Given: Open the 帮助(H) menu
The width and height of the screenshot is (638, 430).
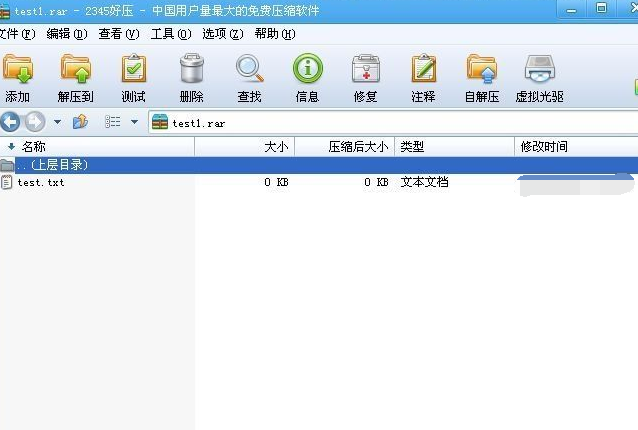Looking at the screenshot, I should (275, 34).
